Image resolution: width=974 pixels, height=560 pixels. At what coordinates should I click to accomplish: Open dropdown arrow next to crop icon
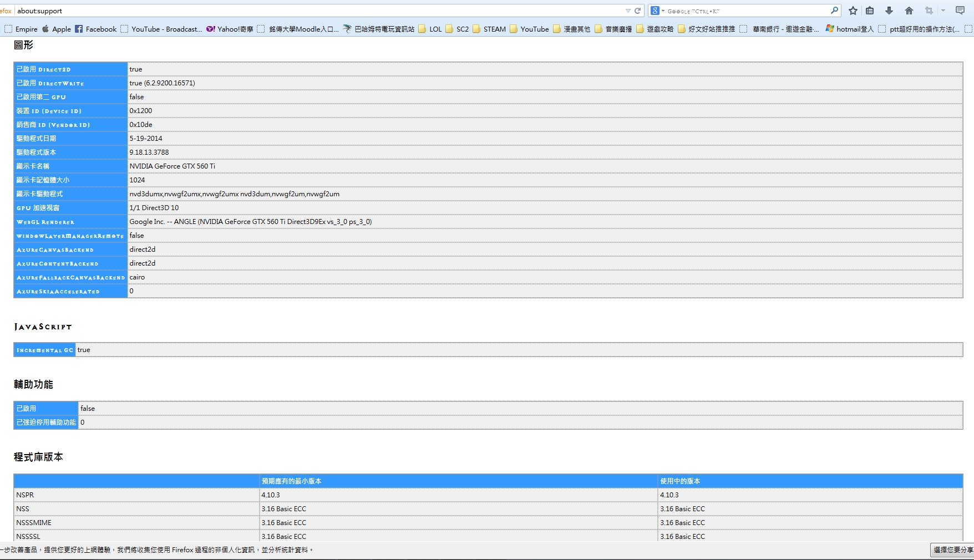point(943,11)
